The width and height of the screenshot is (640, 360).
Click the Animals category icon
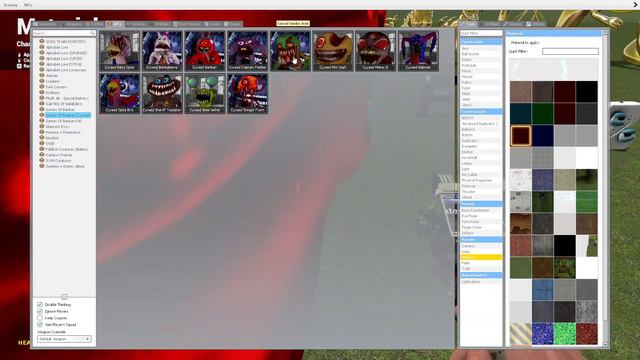pyautogui.click(x=42, y=76)
